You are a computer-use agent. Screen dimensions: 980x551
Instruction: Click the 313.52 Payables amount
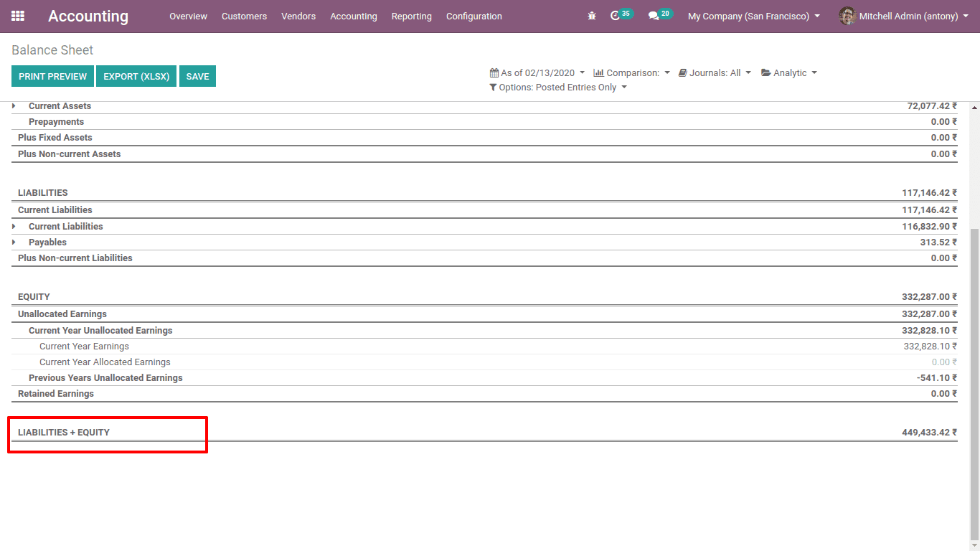938,242
